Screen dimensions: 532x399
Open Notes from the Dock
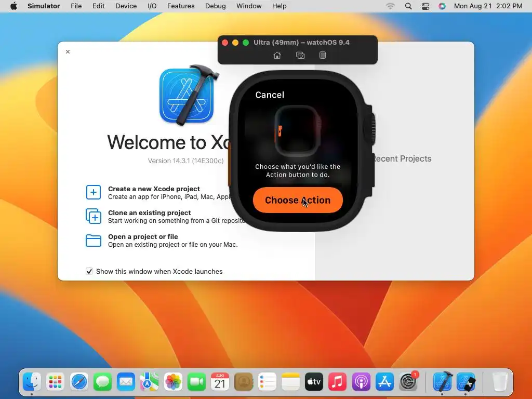point(290,382)
